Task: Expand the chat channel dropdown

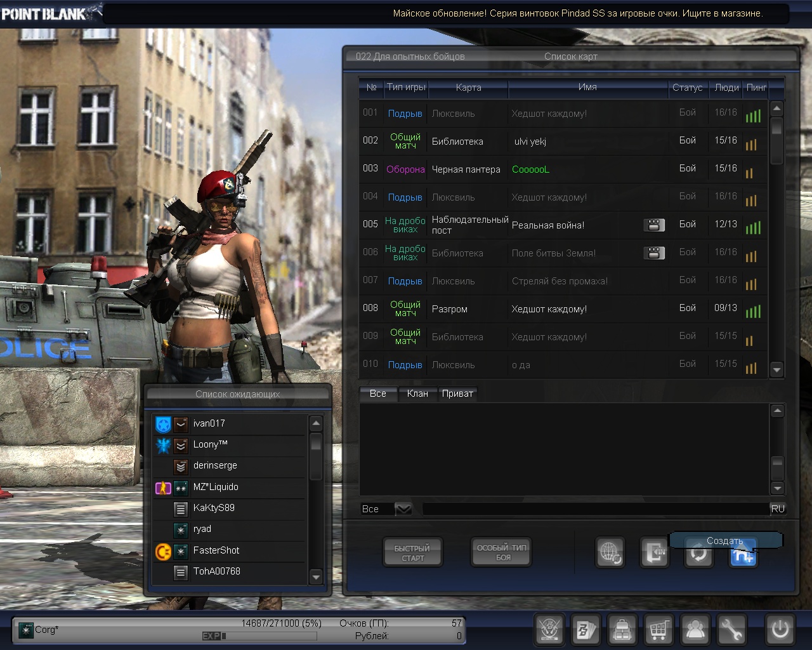Action: point(403,509)
